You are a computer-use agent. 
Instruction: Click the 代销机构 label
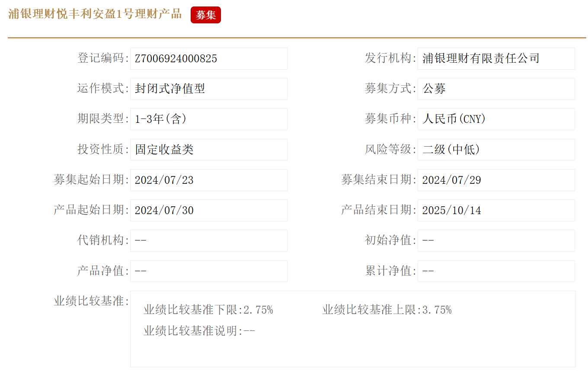click(103, 240)
